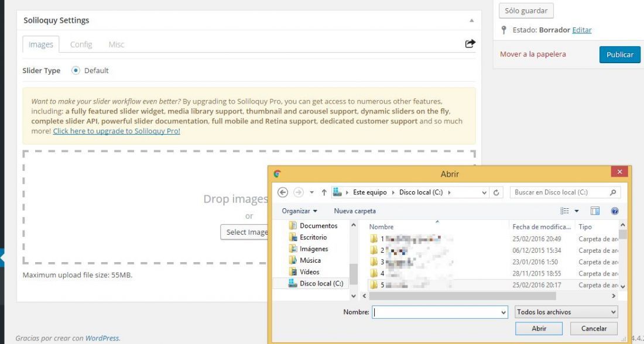644x344 pixels.
Task: Toggle the preview pane icon
Action: pos(595,211)
